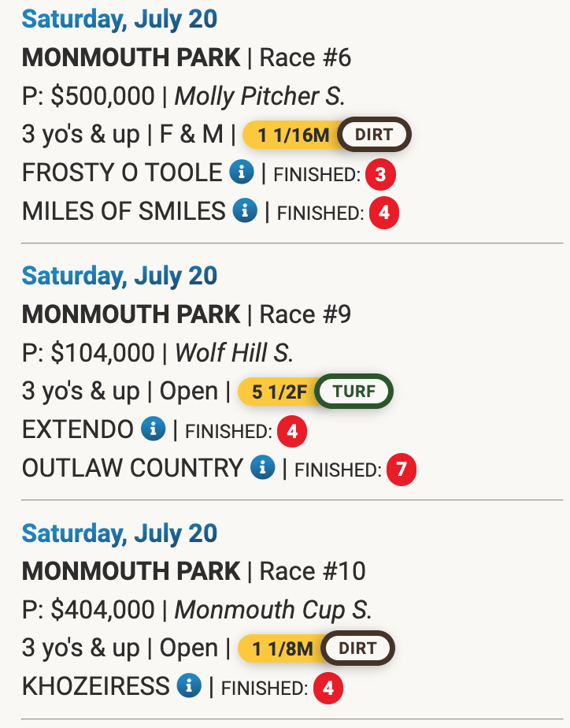Click red finish badge 3 for Frosty O Toole
Screen dimensions: 570x728
pyautogui.click(x=380, y=174)
